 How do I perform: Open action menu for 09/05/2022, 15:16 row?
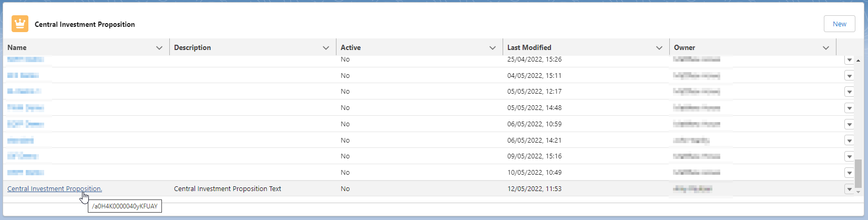pos(849,156)
